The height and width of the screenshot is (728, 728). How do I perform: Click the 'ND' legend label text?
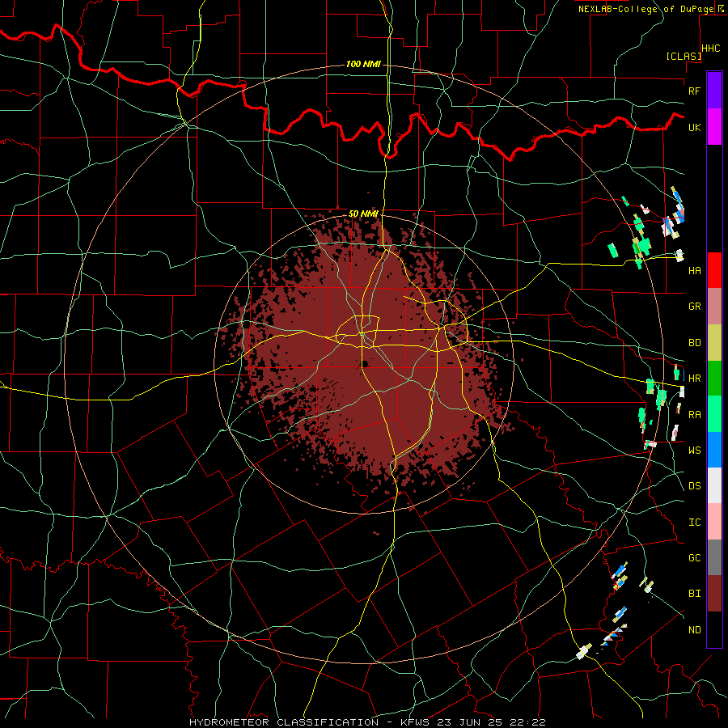coord(694,630)
